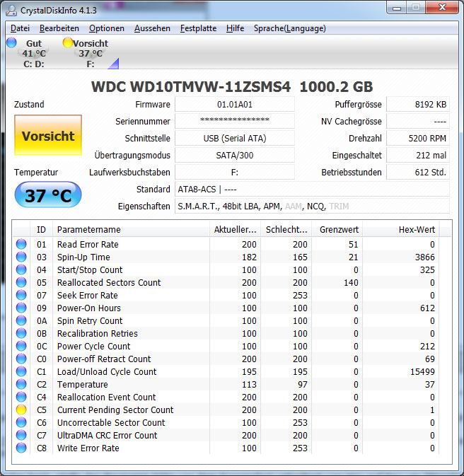Click the 37 °C temperature indicator

(48, 195)
